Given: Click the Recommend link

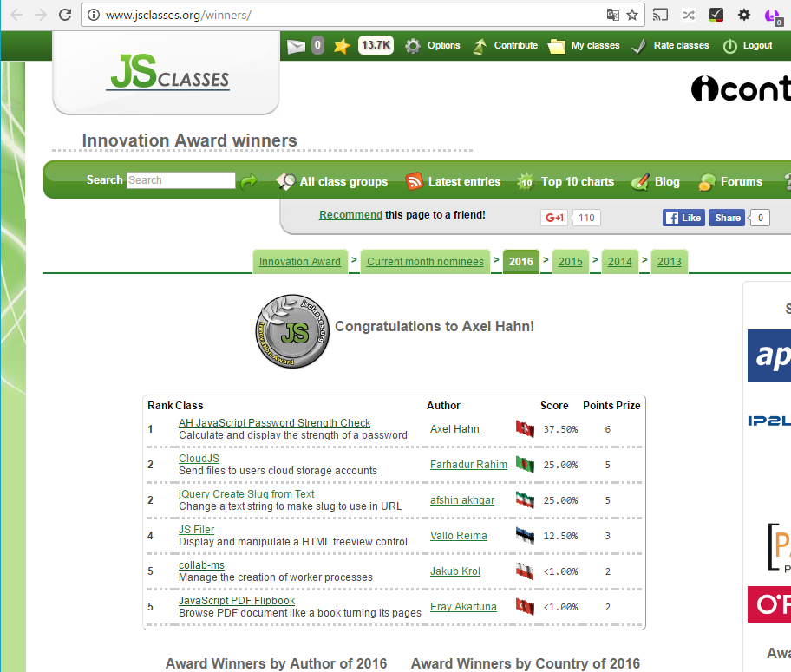Looking at the screenshot, I should tap(350, 215).
